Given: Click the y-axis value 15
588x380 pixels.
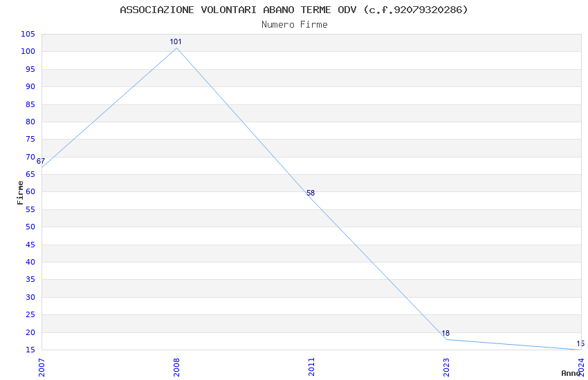Looking at the screenshot, I should tap(30, 350).
